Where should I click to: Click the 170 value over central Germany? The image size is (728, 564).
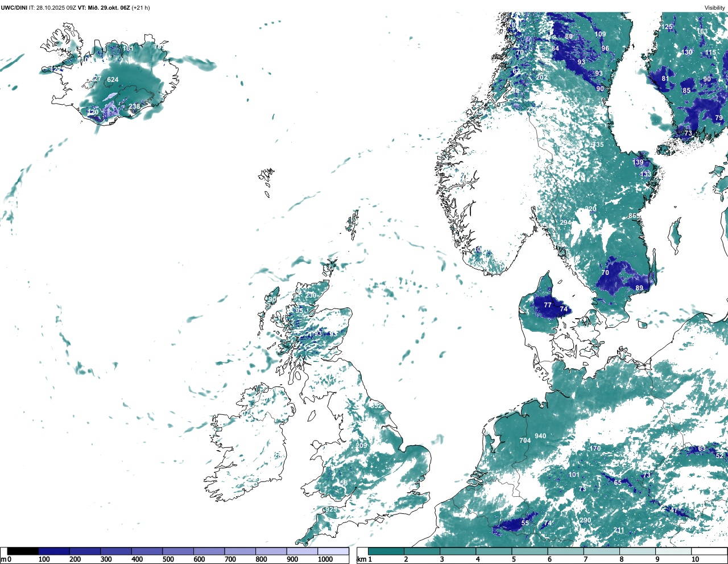click(595, 448)
